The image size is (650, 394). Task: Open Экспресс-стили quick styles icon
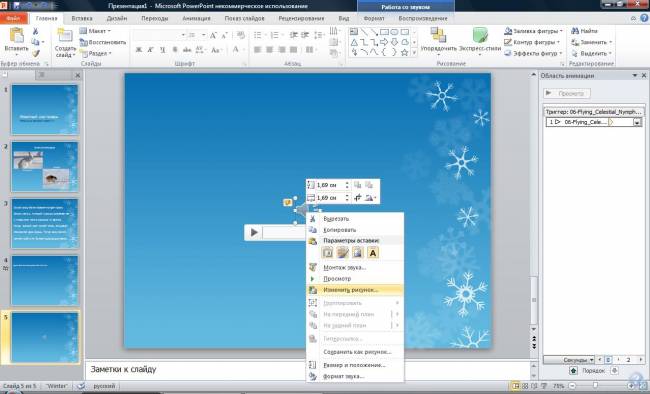[480, 36]
